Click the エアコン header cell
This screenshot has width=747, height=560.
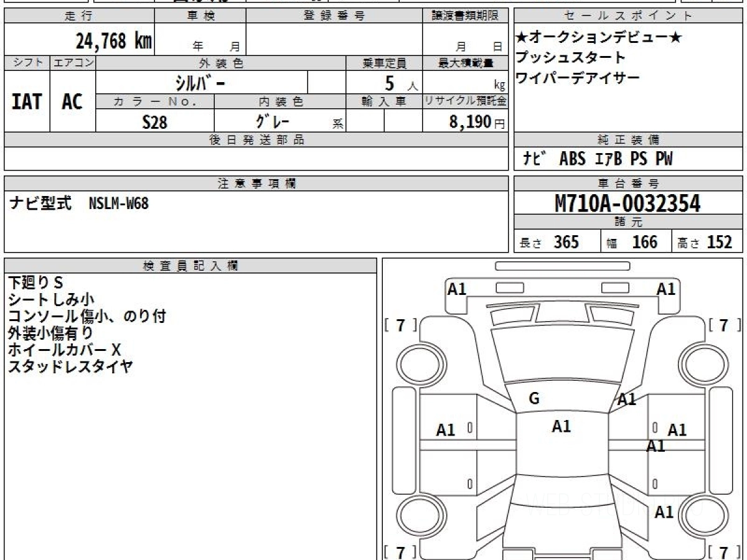(x=73, y=63)
